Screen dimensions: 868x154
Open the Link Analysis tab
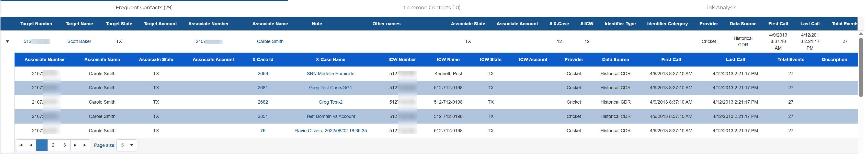[720, 7]
